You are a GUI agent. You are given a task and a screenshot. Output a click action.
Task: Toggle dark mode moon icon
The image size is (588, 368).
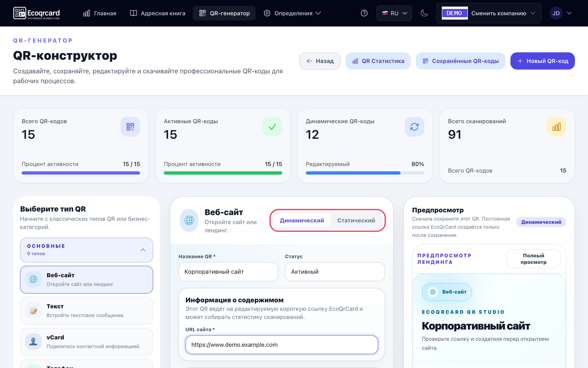424,13
